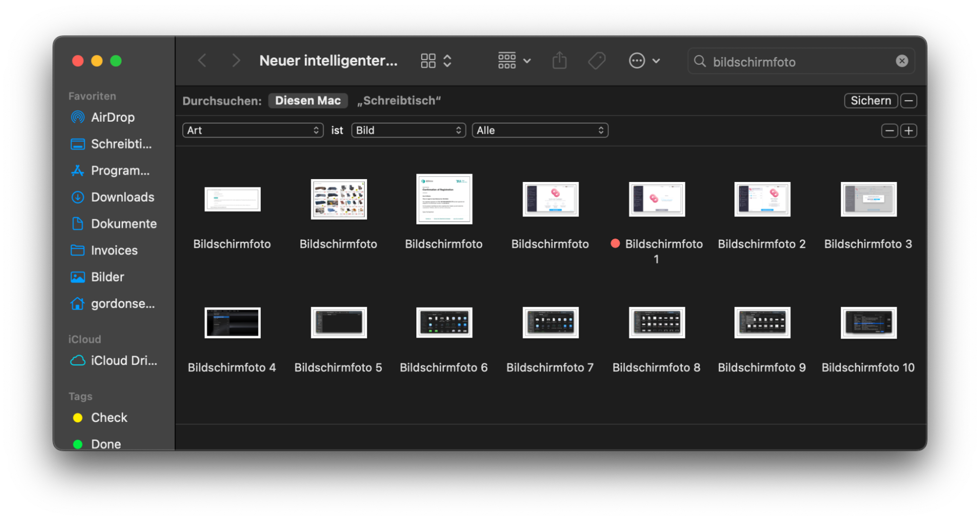
Task: Open the Alle filter dropdown
Action: coord(540,130)
